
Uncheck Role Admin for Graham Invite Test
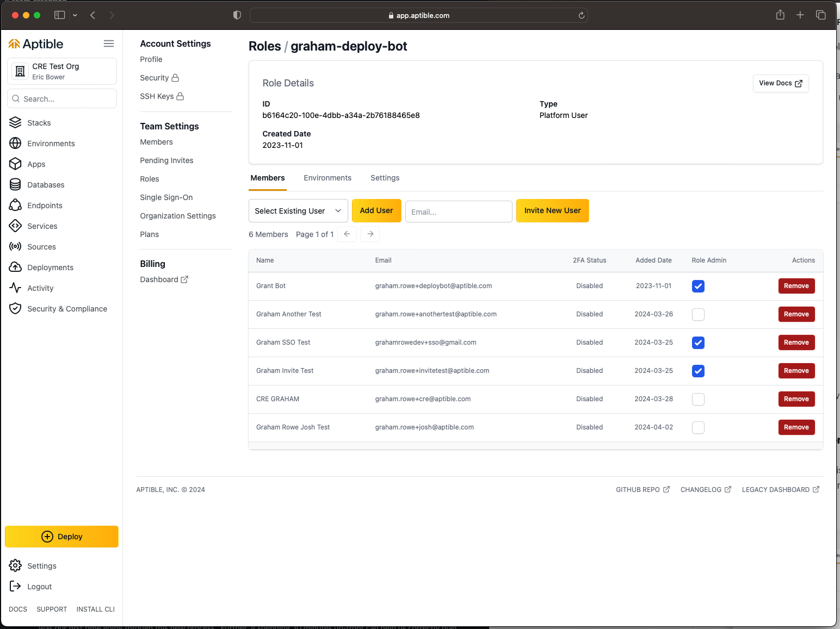(698, 371)
